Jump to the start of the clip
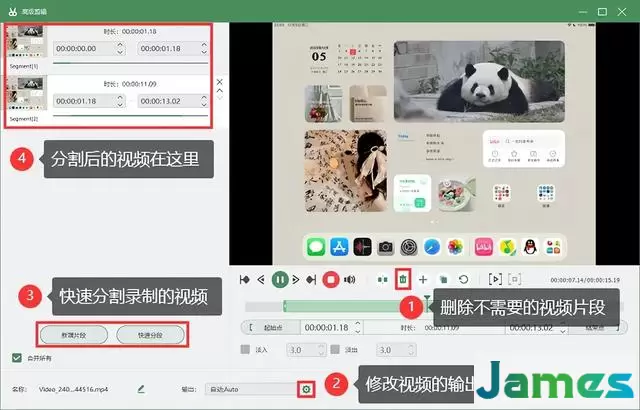Screen dimensions: 640x410 pyautogui.click(x=244, y=279)
